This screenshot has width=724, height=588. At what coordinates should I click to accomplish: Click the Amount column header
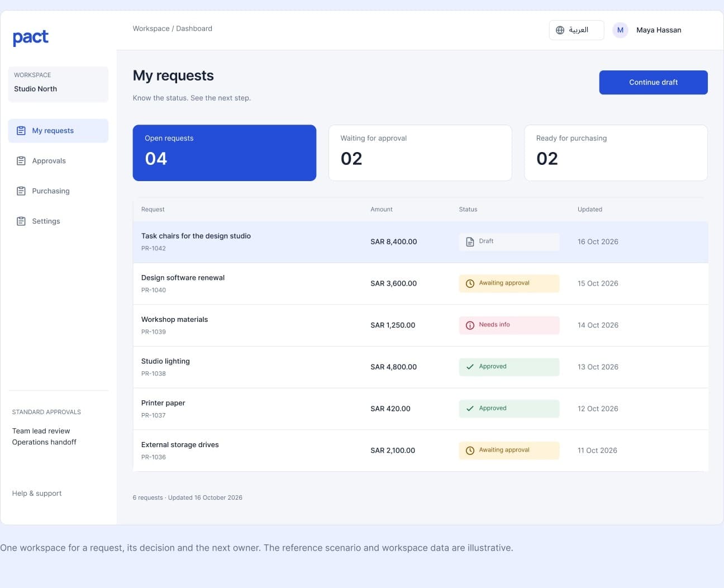coord(382,210)
